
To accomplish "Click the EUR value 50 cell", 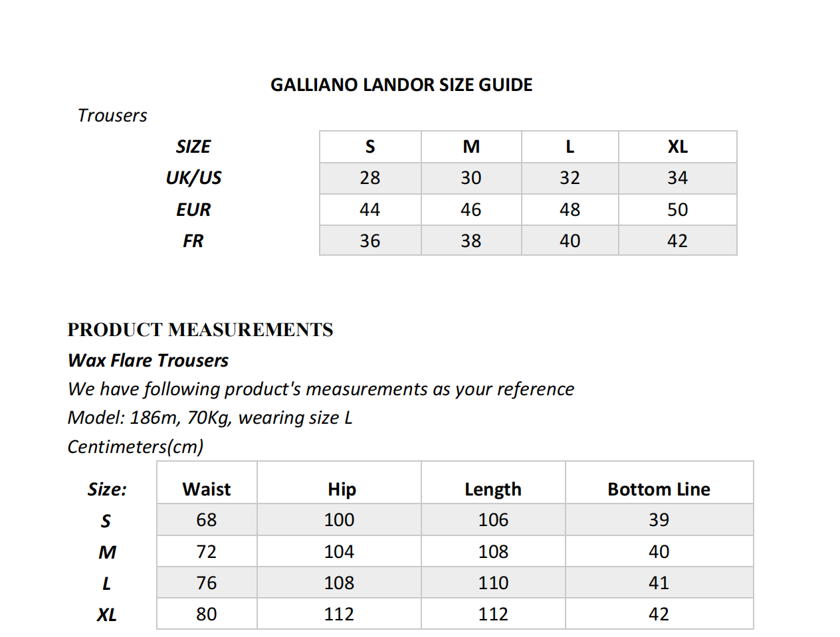I will tap(677, 210).
